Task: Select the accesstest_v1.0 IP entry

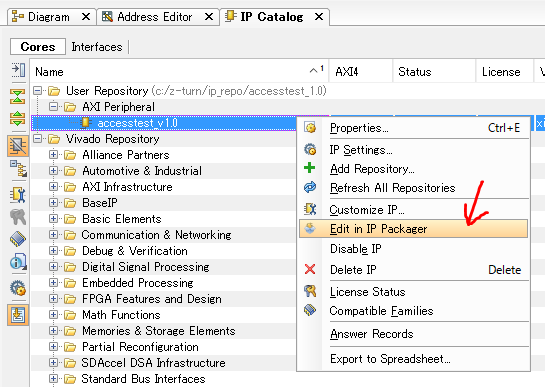Action: (x=137, y=123)
